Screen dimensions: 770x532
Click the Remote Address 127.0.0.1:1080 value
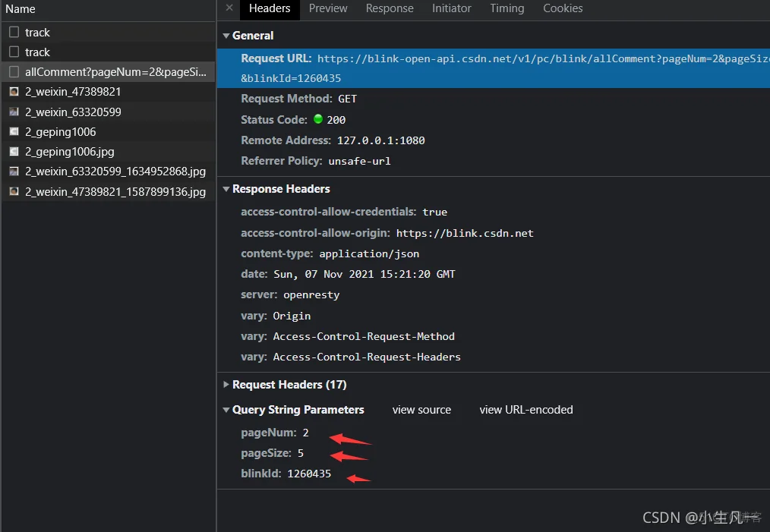pos(380,141)
